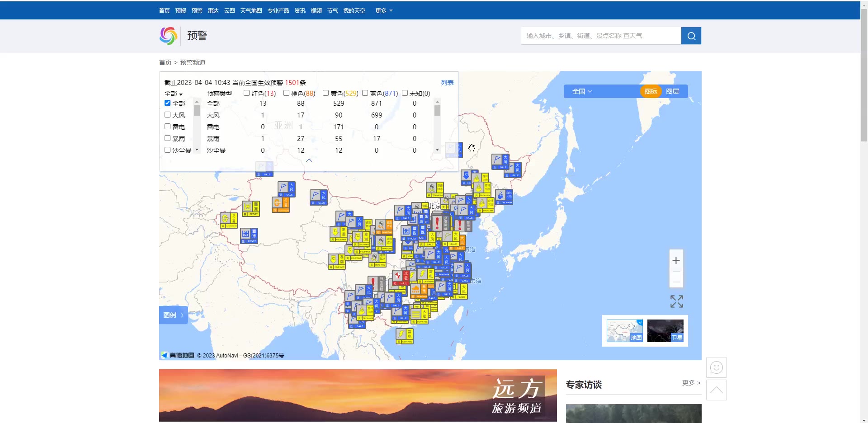Open the 全国 region dropdown on map

click(582, 91)
